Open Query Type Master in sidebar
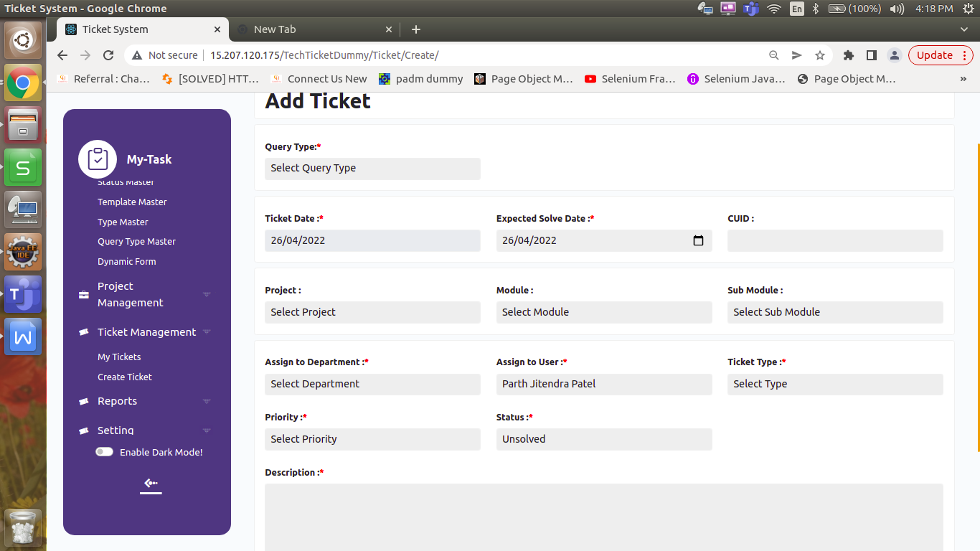This screenshot has height=551, width=980. coord(136,242)
